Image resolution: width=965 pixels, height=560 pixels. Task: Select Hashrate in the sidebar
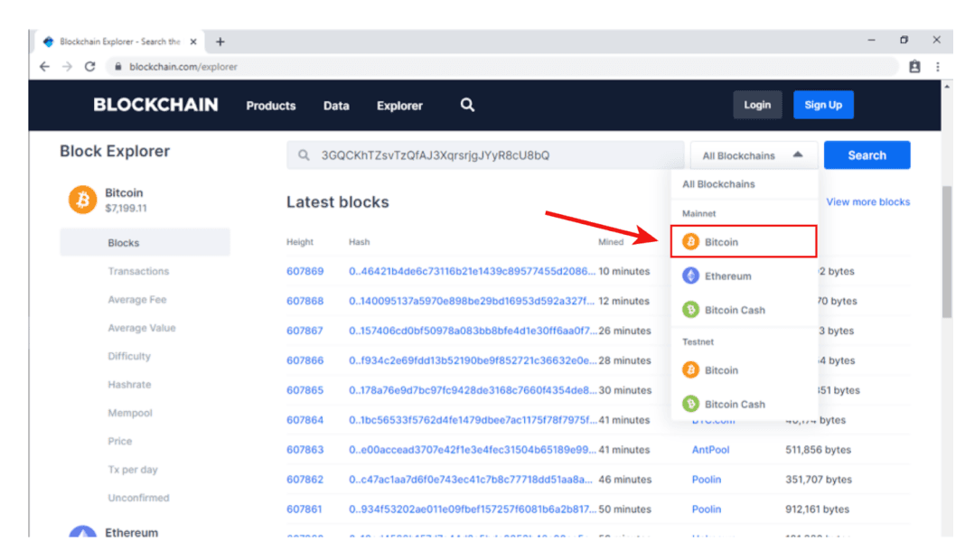129,385
